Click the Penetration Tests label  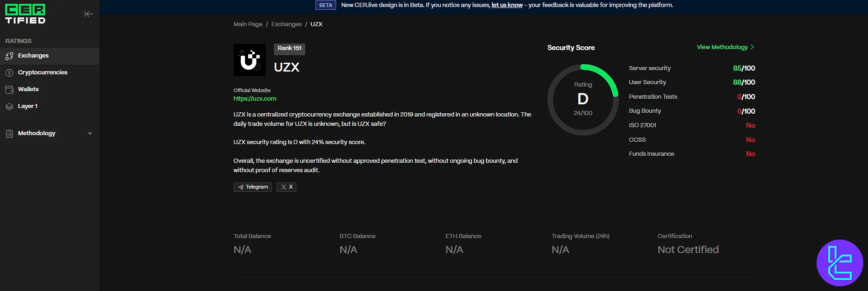pos(653,97)
